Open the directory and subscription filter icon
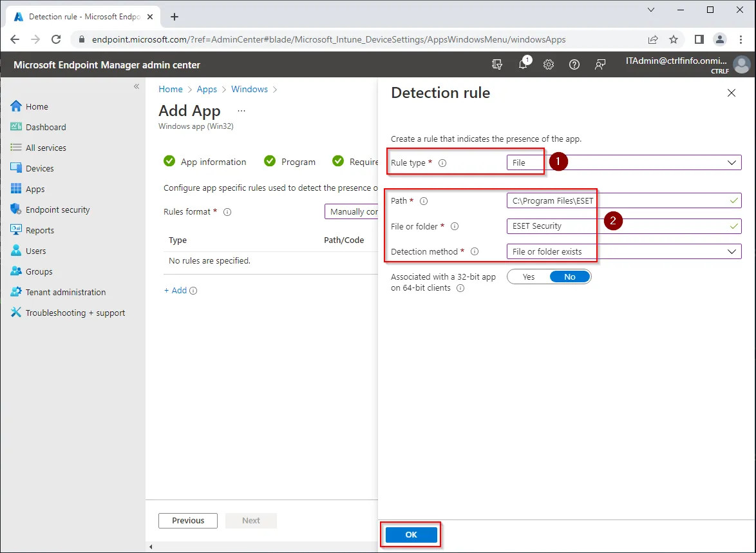This screenshot has height=553, width=756. click(x=497, y=64)
